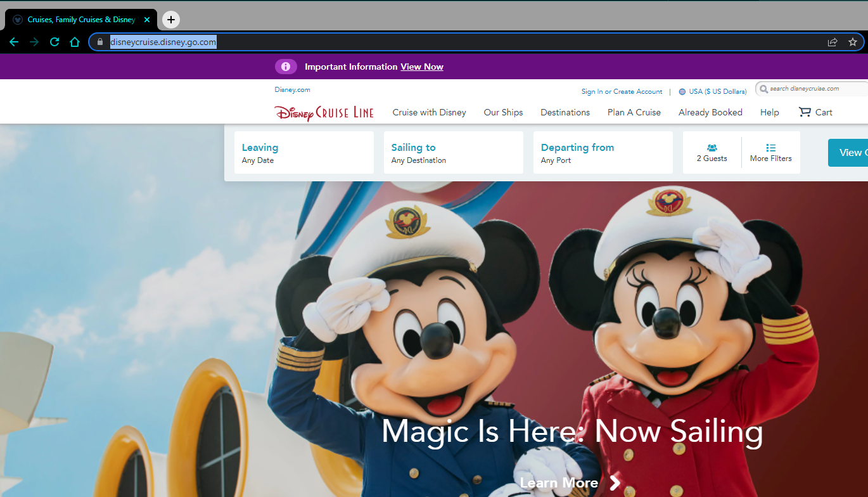This screenshot has width=868, height=497.
Task: Click the purple information icon
Action: pyautogui.click(x=286, y=67)
